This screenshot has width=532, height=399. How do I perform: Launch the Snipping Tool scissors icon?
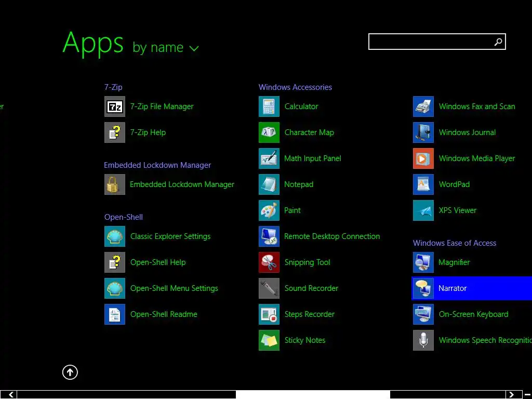tap(269, 262)
